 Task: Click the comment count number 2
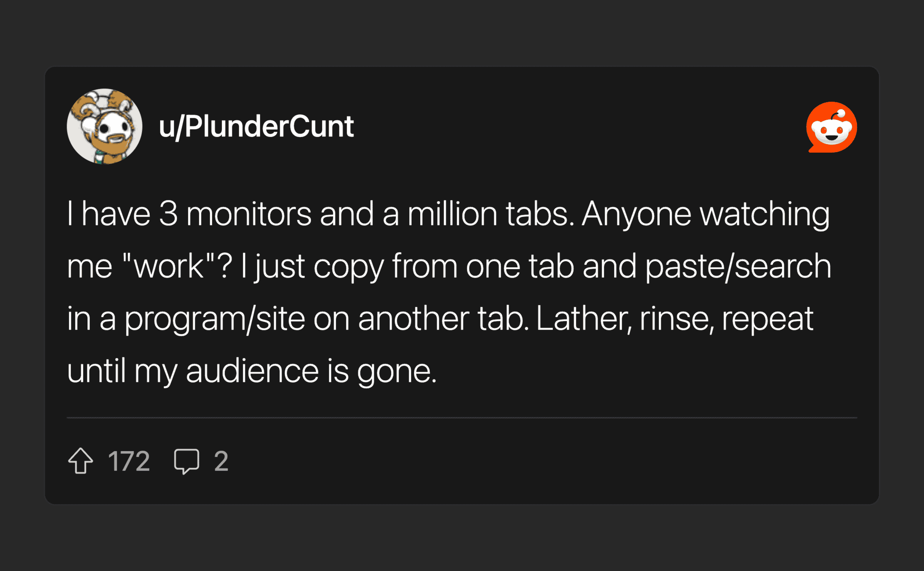221,461
